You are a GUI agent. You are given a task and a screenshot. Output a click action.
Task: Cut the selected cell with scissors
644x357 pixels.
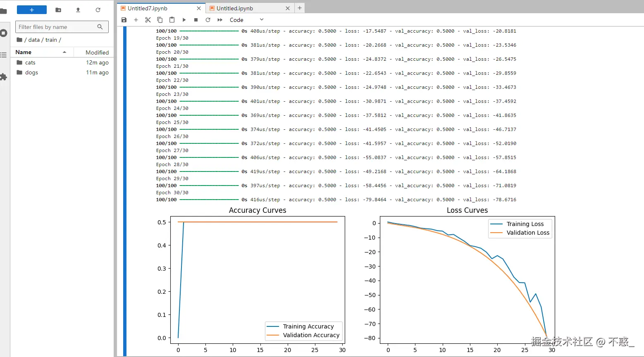point(148,20)
